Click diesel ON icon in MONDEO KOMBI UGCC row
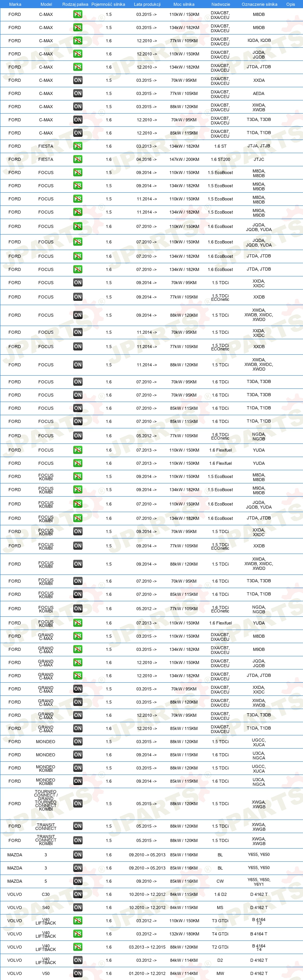 (x=78, y=768)
